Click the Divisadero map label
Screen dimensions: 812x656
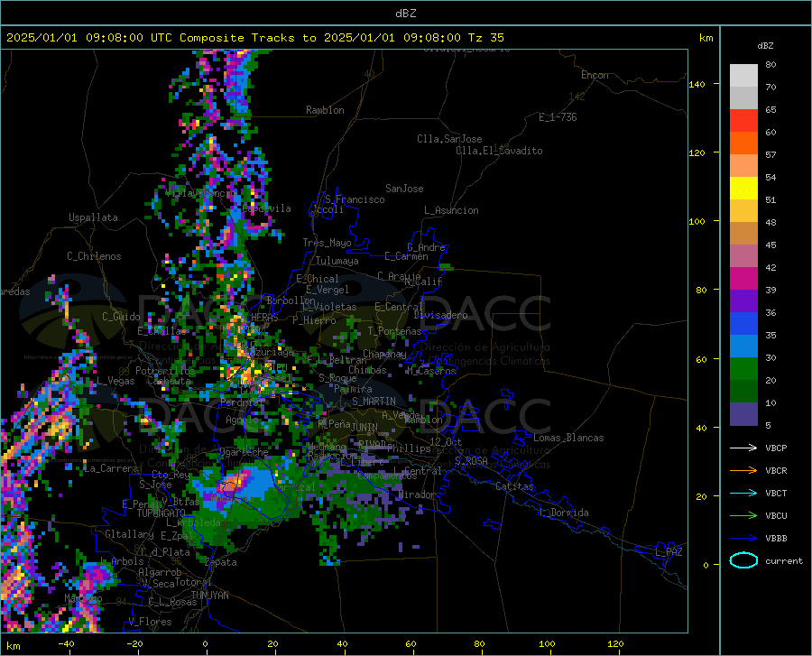440,315
